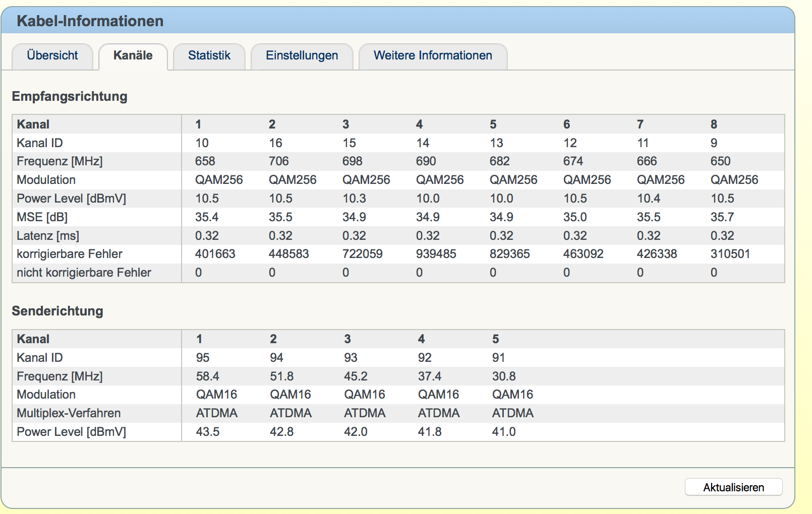Open the Weitere Informationen tab
The width and height of the screenshot is (812, 514).
click(x=432, y=55)
